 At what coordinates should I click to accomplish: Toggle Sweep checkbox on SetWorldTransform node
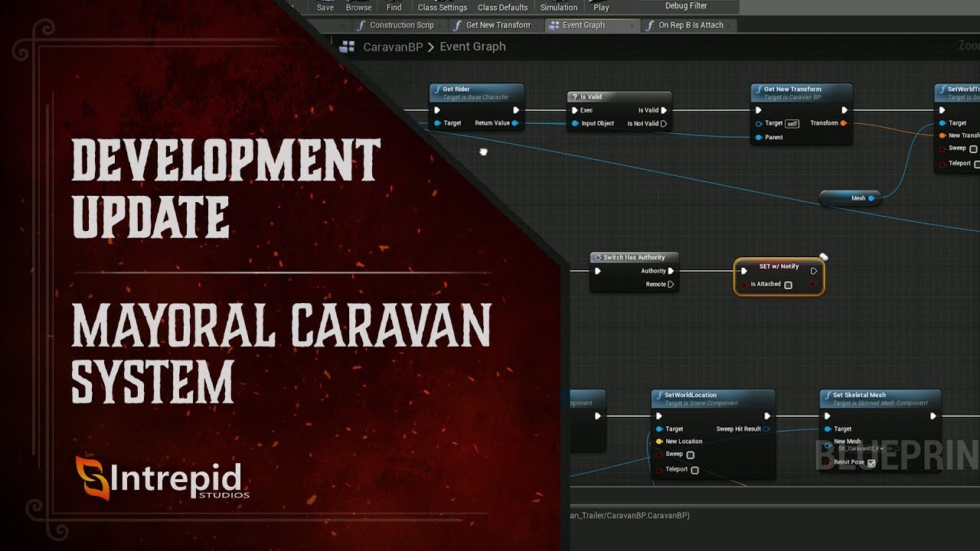click(974, 149)
